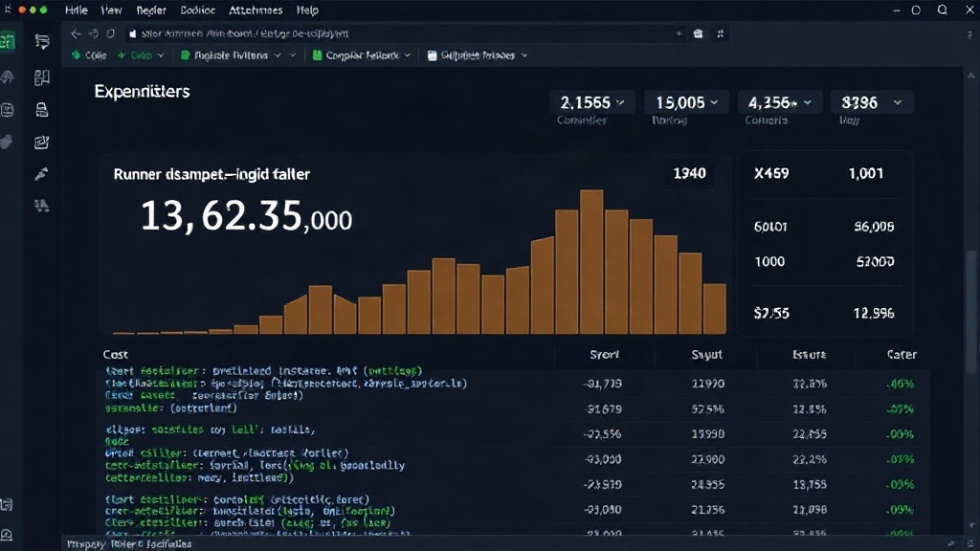The width and height of the screenshot is (980, 551).
Task: Open the 8396 dropdown selector
Action: coord(872,102)
